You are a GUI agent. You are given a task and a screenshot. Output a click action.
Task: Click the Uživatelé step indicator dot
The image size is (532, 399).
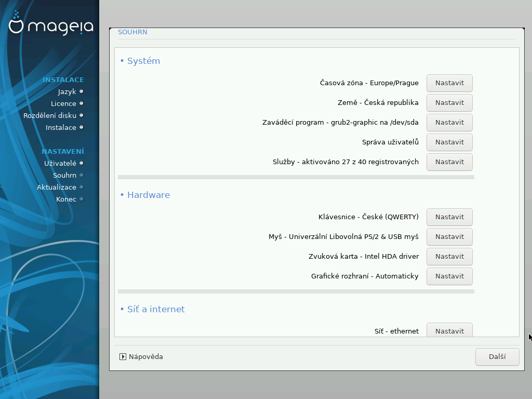[82, 163]
